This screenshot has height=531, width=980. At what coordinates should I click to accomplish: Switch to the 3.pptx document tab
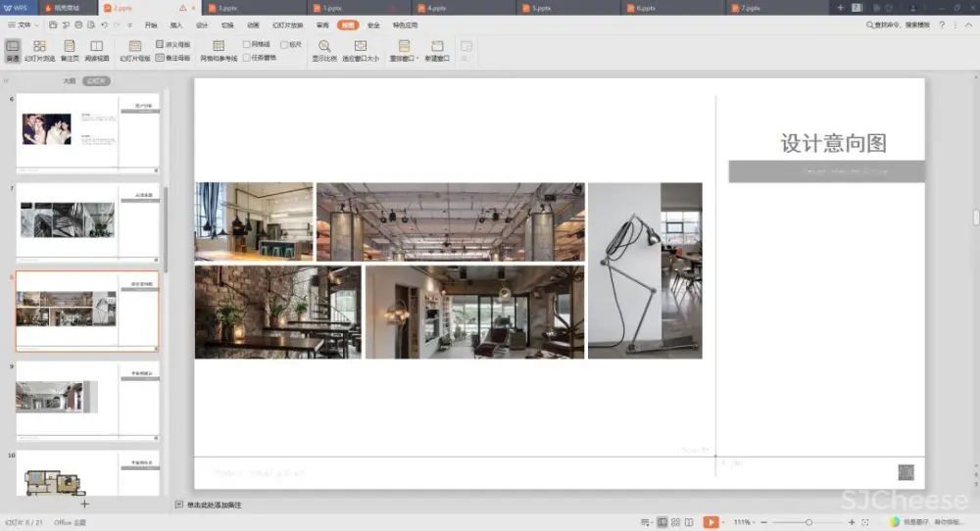click(228, 7)
